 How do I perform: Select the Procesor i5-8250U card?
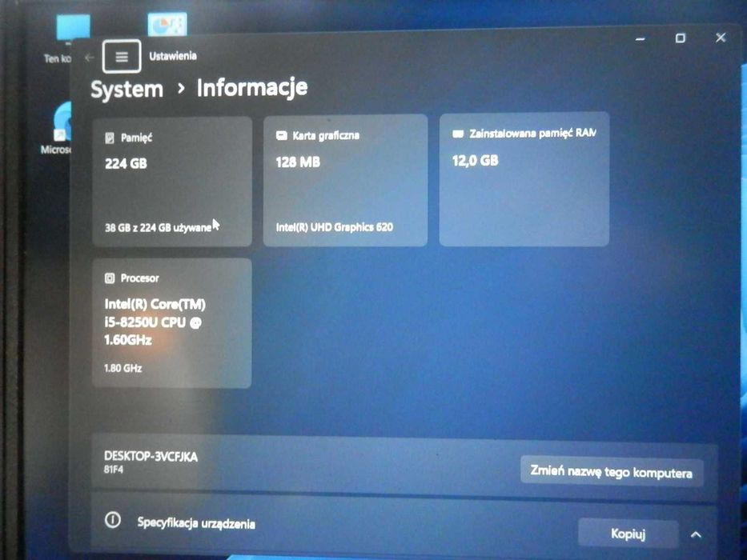pyautogui.click(x=171, y=323)
